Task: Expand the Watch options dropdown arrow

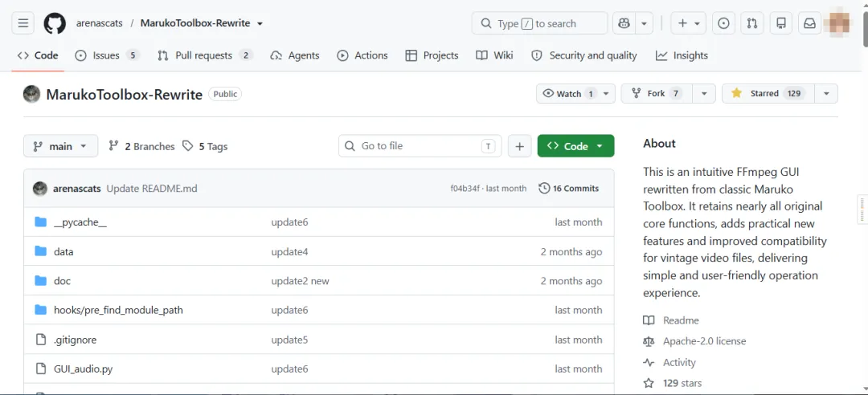Action: (606, 93)
